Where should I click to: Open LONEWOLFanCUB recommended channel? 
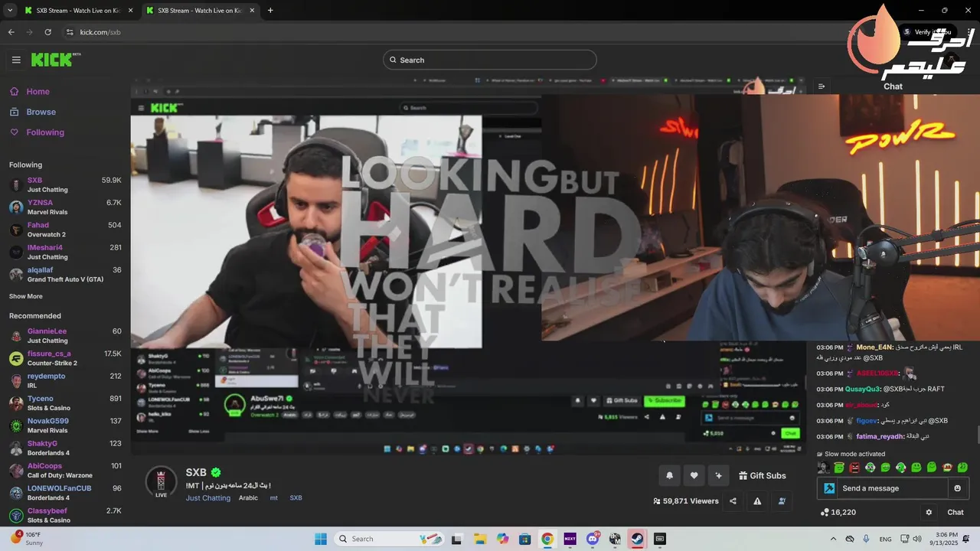tap(65, 493)
